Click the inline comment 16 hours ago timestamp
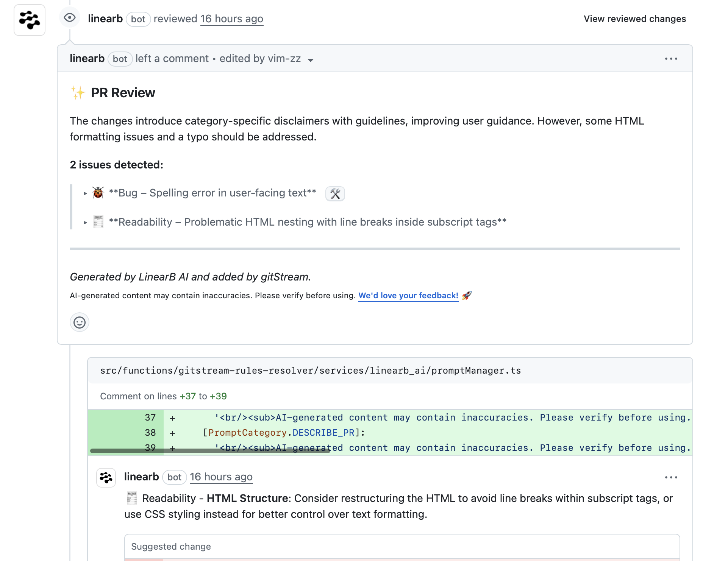The image size is (728, 561). 221,477
